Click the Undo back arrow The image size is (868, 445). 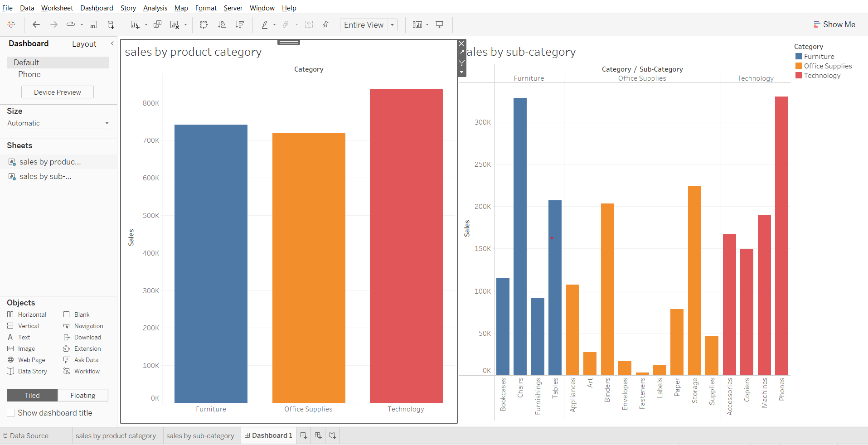pos(36,25)
